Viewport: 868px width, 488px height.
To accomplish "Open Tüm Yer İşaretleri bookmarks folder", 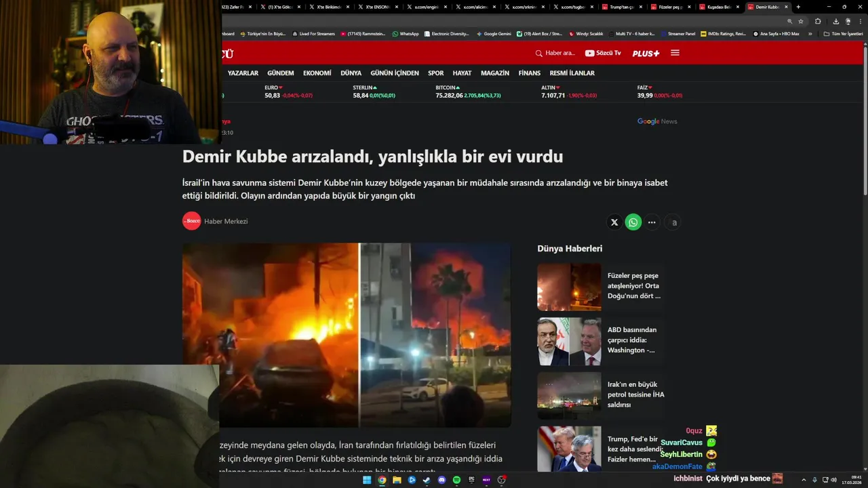I will 843,34.
